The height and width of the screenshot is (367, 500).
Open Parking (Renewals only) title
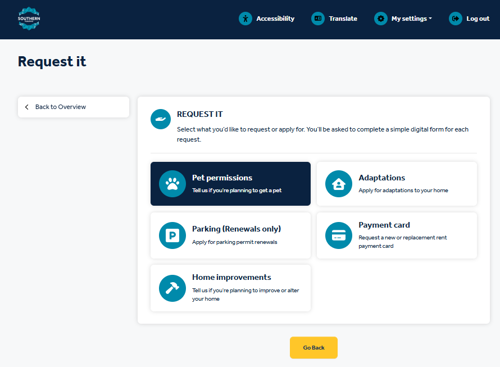[236, 229]
